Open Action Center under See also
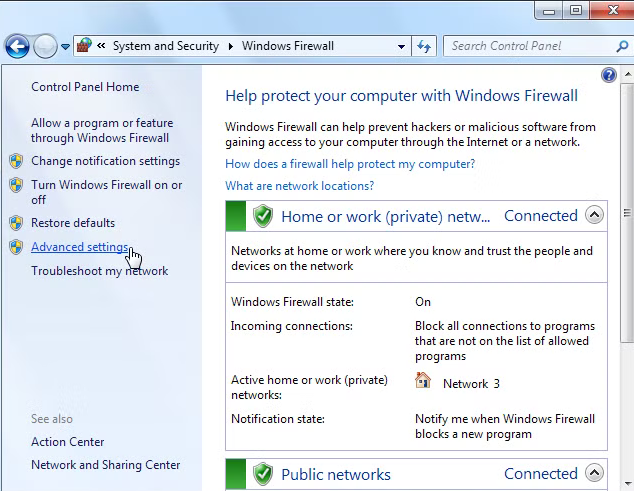 pyautogui.click(x=68, y=442)
